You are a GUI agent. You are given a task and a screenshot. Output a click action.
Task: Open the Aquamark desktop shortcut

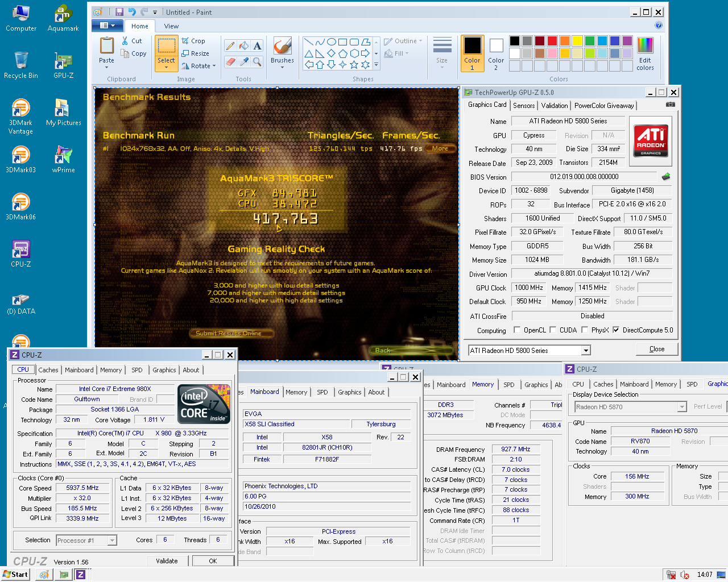63,18
